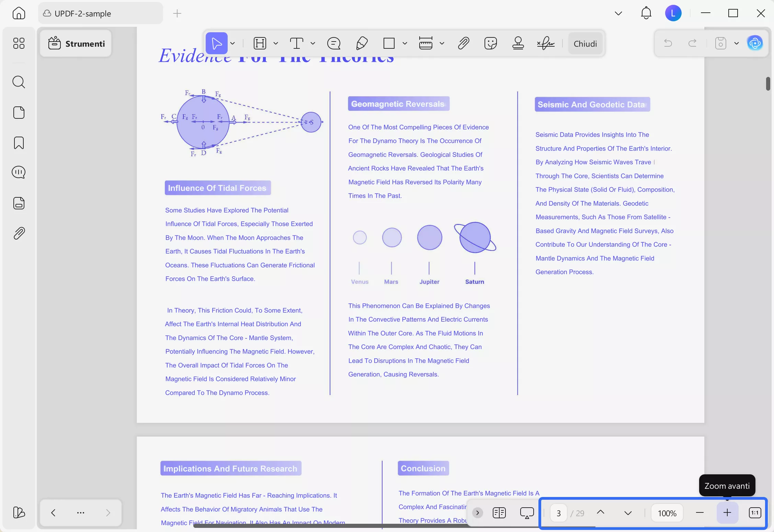This screenshot has width=774, height=532.
Task: Open the search panel in sidebar
Action: [19, 82]
